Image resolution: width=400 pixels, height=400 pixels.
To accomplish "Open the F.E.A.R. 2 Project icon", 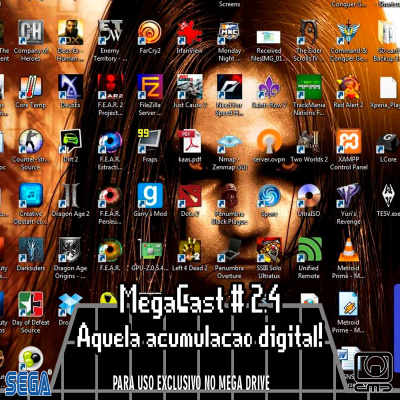I will point(110,87).
